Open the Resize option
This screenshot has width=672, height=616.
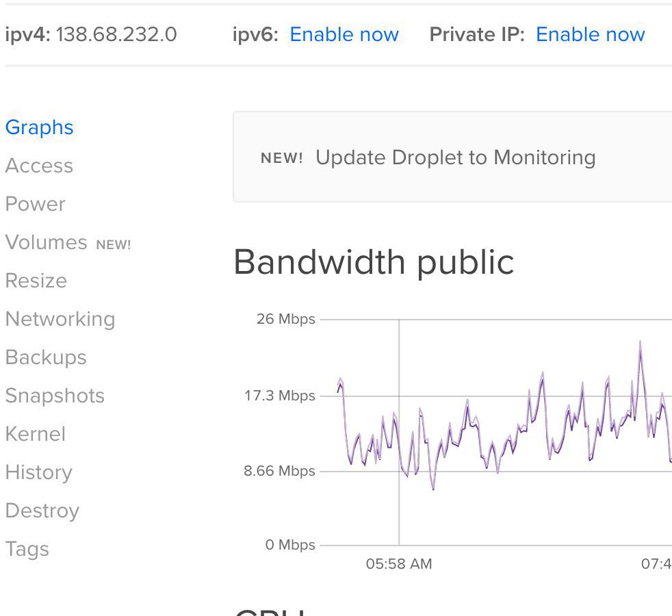(x=36, y=281)
